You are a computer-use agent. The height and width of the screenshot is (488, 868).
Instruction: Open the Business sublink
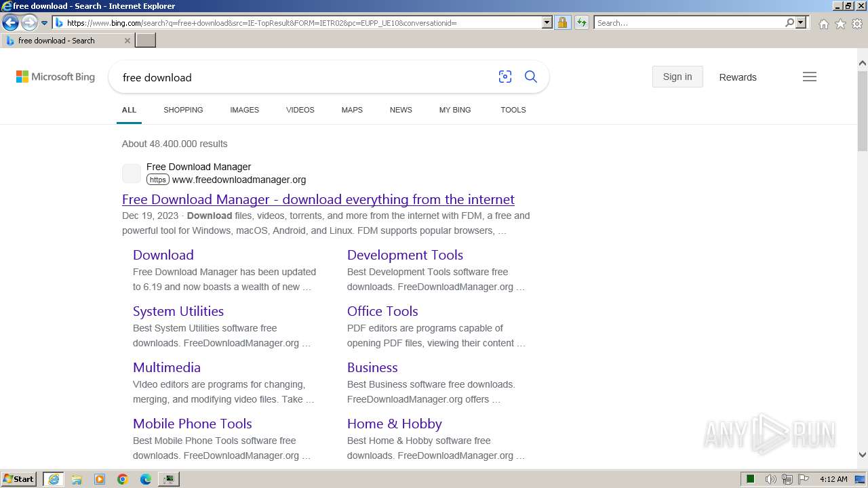pos(372,367)
